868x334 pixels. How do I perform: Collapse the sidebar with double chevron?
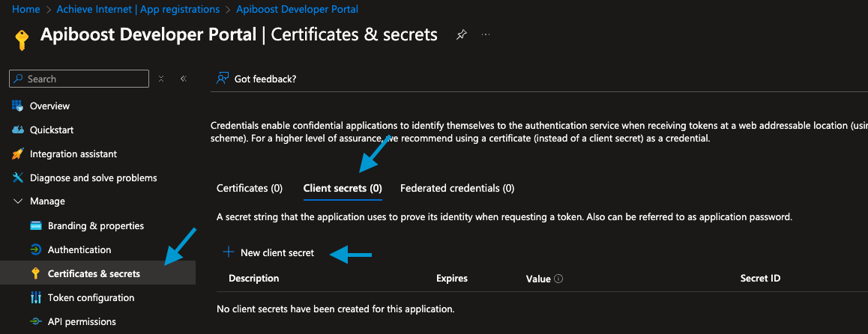(183, 79)
